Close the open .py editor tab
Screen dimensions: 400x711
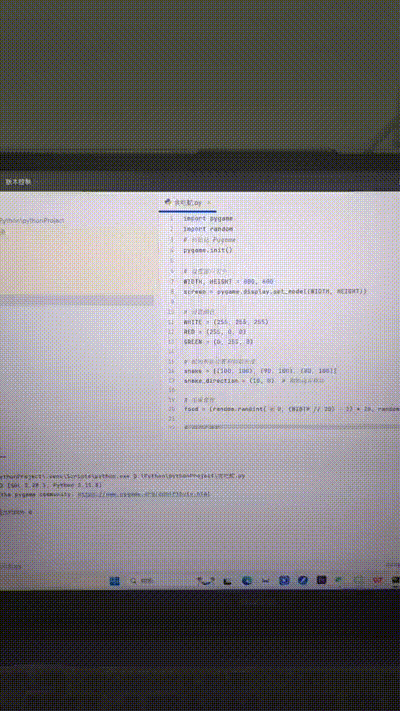tap(210, 203)
